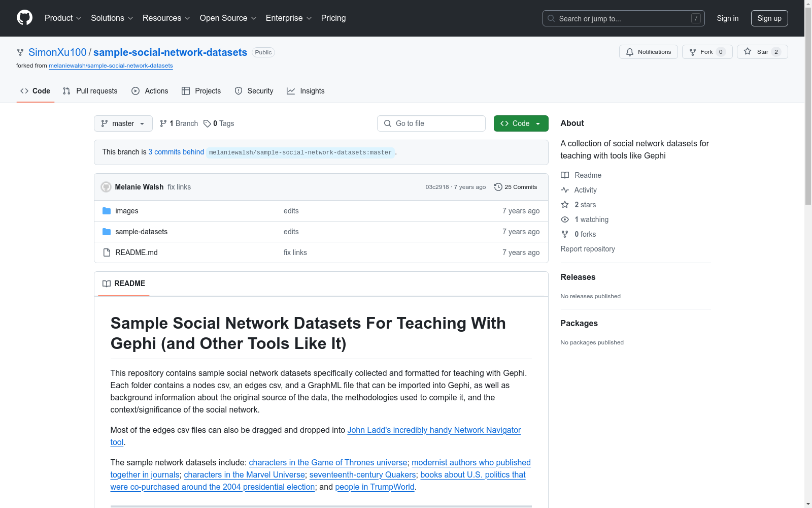Image resolution: width=812 pixels, height=508 pixels.
Task: Click the slash shortcut key icon in search
Action: tap(696, 18)
